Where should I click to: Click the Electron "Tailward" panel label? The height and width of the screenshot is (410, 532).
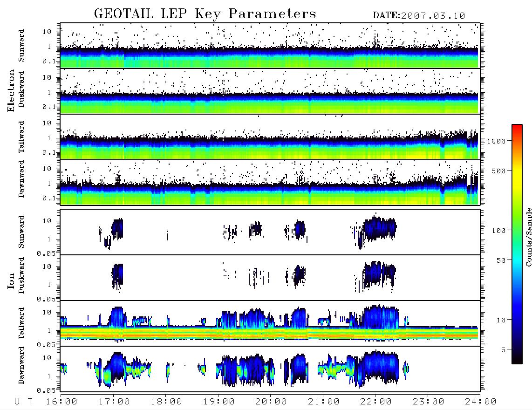pos(21,137)
